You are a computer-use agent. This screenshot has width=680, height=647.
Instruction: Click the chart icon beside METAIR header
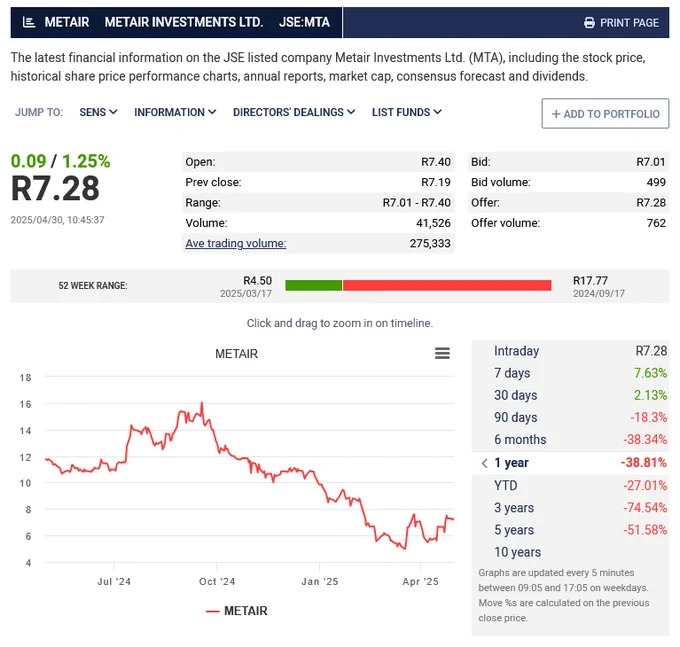tap(29, 22)
